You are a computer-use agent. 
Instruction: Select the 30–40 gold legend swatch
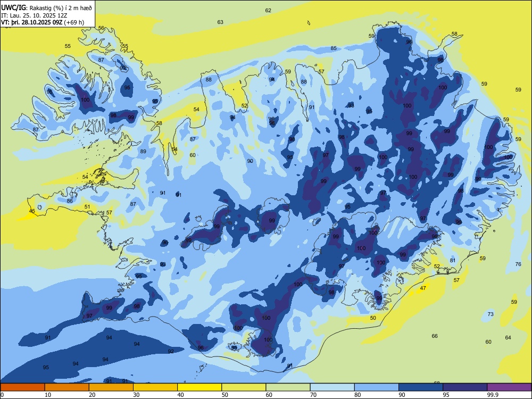pyautogui.click(x=155, y=387)
